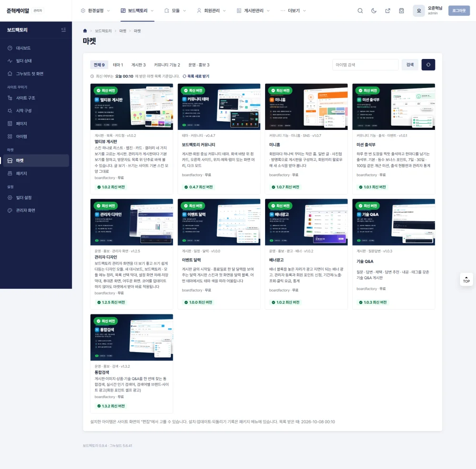Select the 전체 9 tab
The height and width of the screenshot is (469, 476).
pos(99,65)
